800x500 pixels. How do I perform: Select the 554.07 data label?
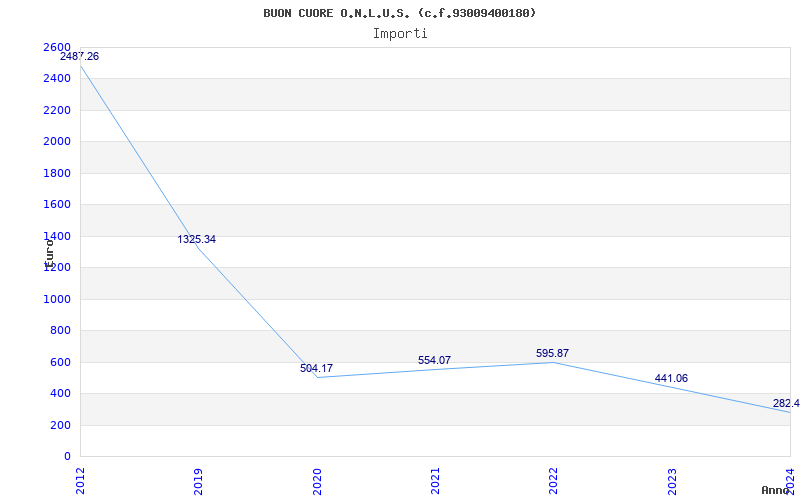pyautogui.click(x=434, y=360)
